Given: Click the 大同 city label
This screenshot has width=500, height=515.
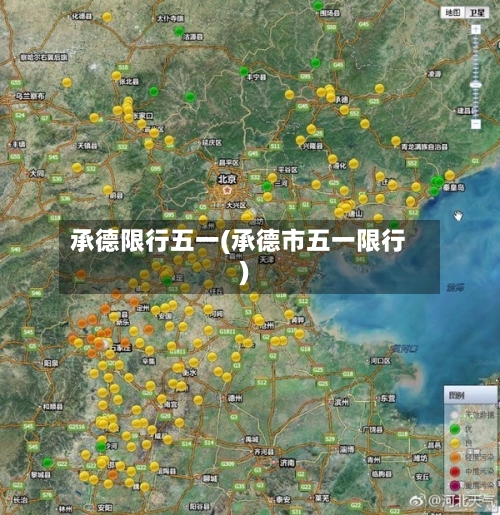Looking at the screenshot, I should click(x=37, y=173).
